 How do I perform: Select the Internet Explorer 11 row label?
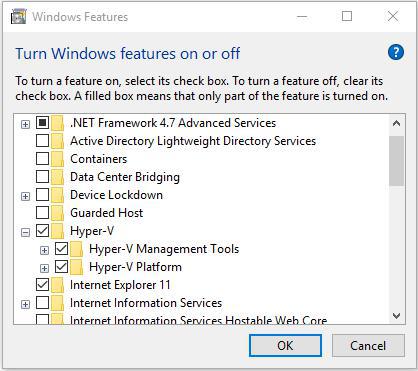point(120,285)
